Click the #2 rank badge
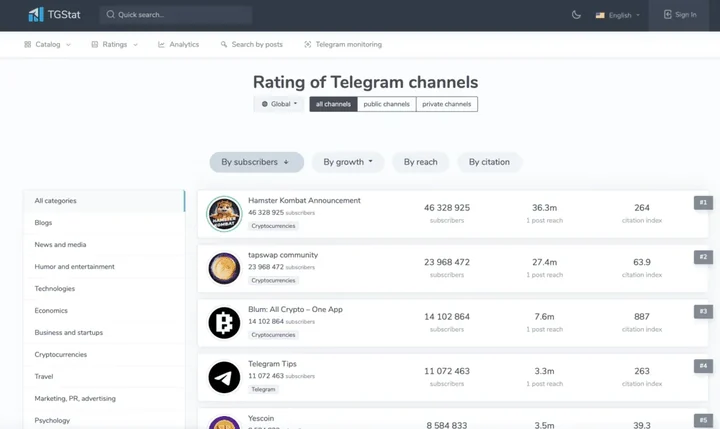This screenshot has width=720, height=429. tap(703, 257)
